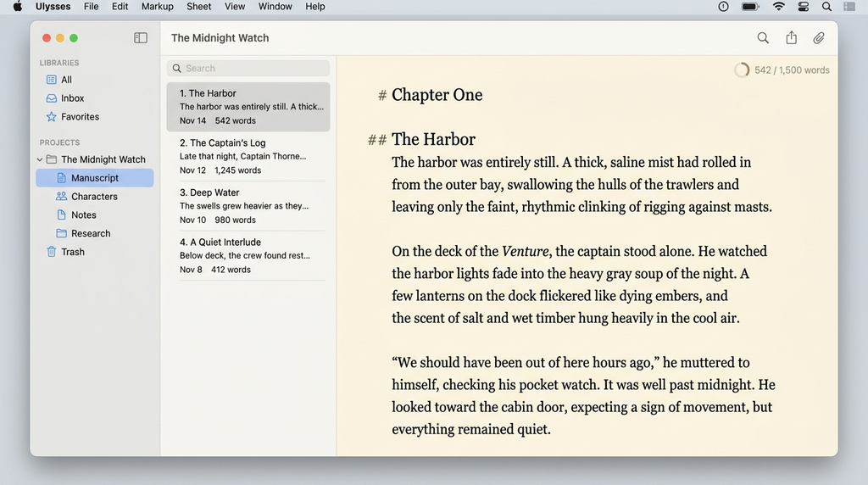This screenshot has width=868, height=485.
Task: Open the Apple menu
Action: pos(18,7)
